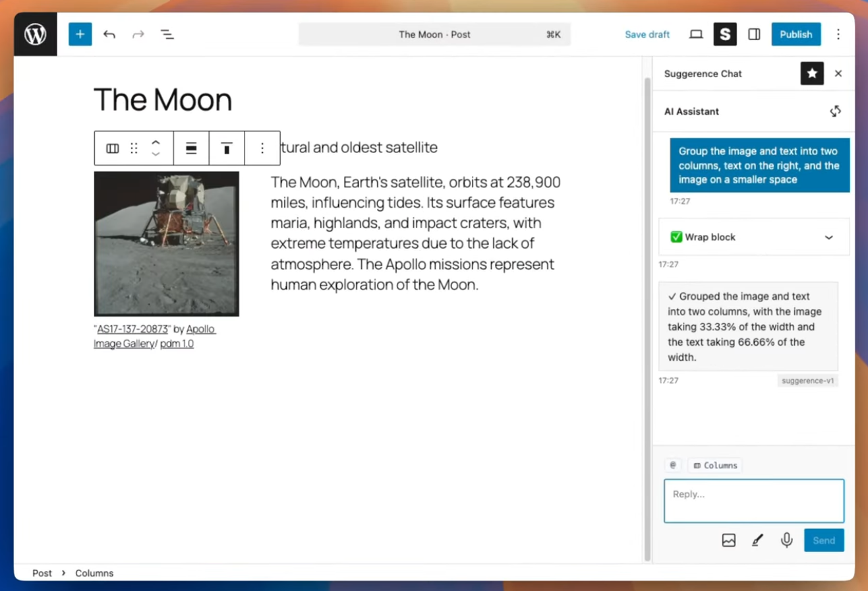Expand the Wrap block result
Viewport: 868px width, 591px height.
point(828,237)
